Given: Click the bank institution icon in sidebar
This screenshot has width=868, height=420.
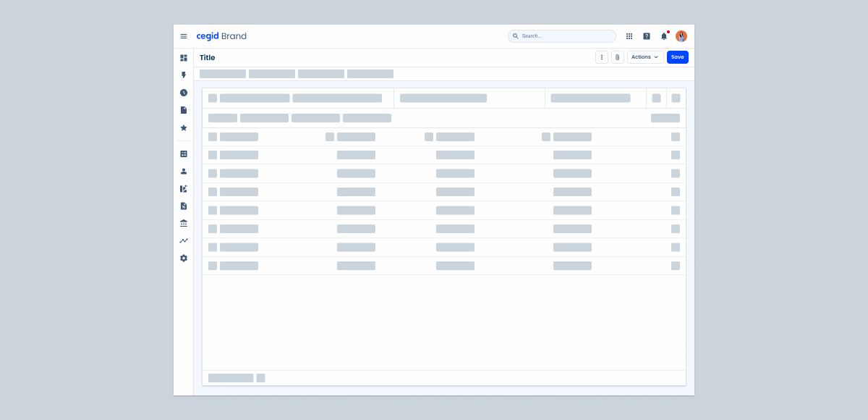Looking at the screenshot, I should coord(184,222).
